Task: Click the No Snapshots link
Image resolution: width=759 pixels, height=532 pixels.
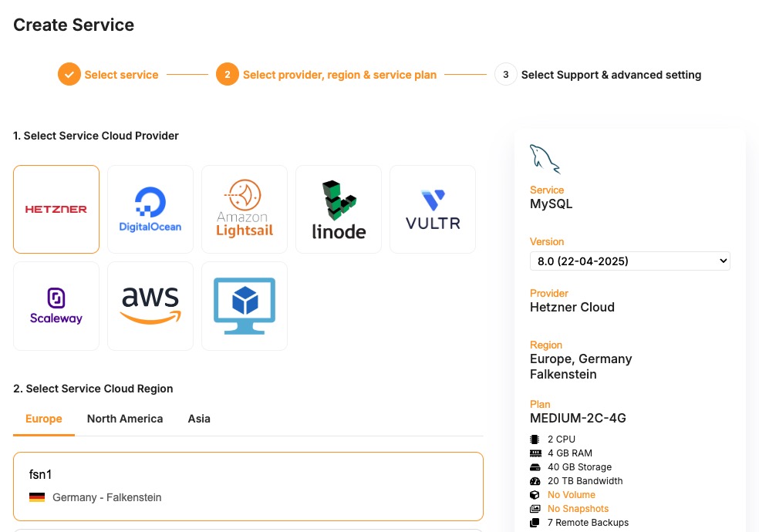Action: 578,509
